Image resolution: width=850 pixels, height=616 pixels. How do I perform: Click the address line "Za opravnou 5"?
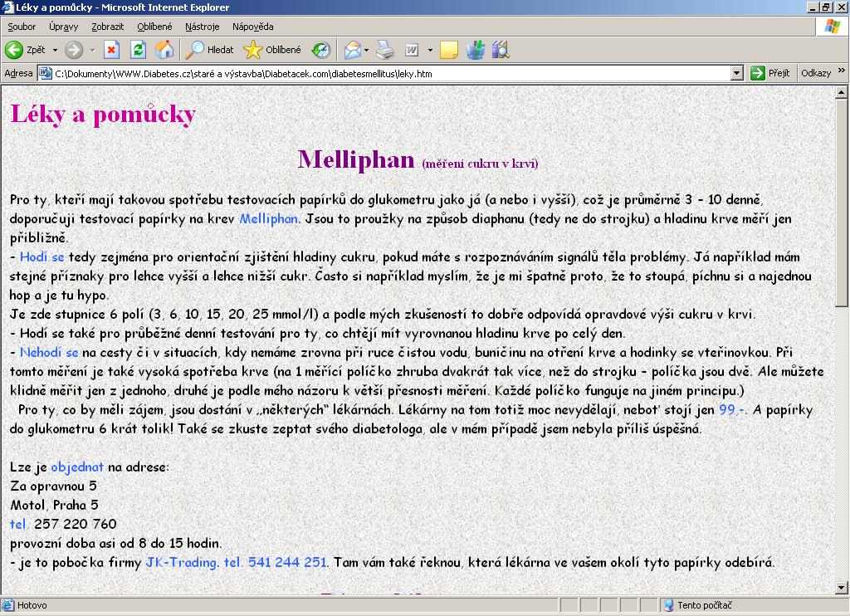pyautogui.click(x=53, y=486)
